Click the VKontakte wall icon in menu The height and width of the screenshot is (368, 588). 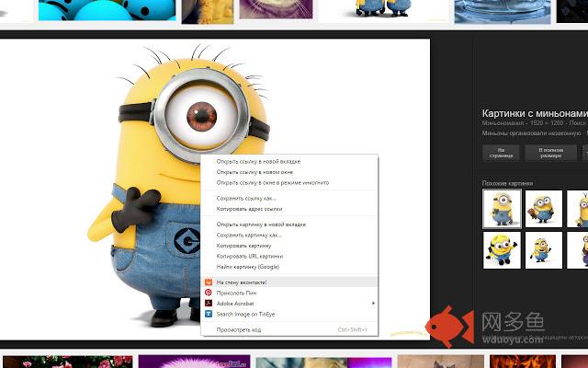[209, 282]
